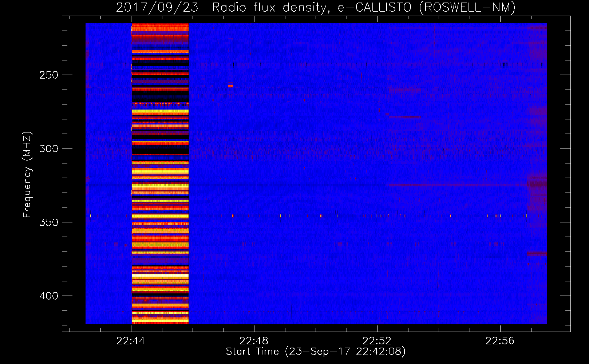Click the 'Frequency (MHZ)' axis label

click(27, 175)
